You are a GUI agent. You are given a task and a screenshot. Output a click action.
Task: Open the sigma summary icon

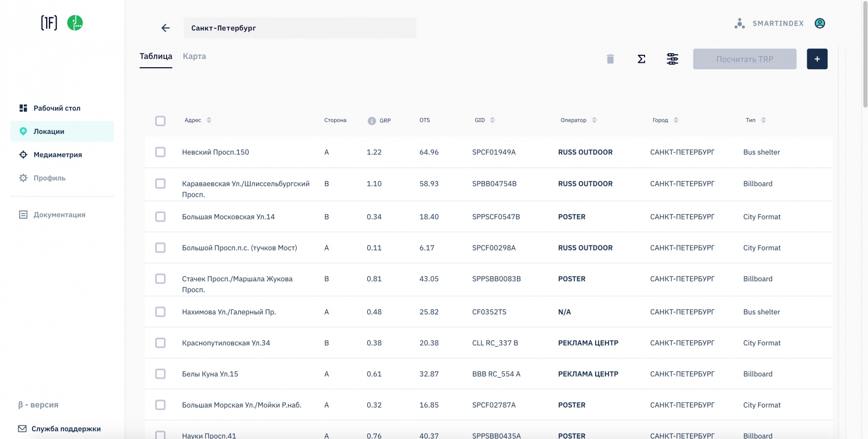coord(641,59)
